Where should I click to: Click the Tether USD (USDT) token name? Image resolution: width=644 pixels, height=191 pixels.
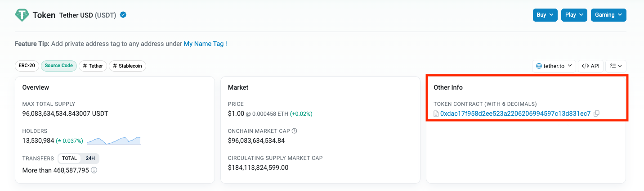point(88,15)
